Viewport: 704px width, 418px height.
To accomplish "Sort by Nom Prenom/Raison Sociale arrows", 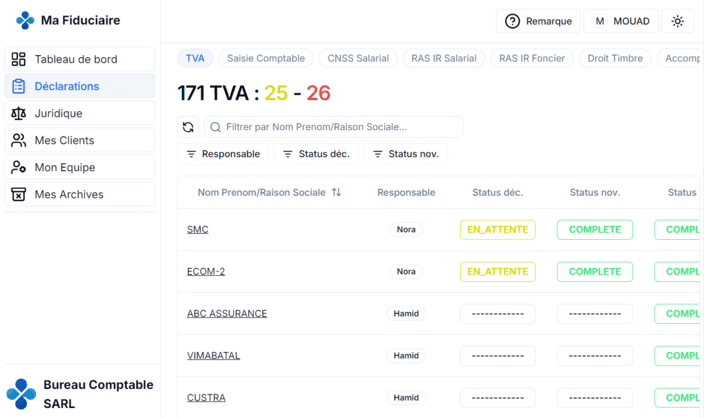I will pos(336,192).
